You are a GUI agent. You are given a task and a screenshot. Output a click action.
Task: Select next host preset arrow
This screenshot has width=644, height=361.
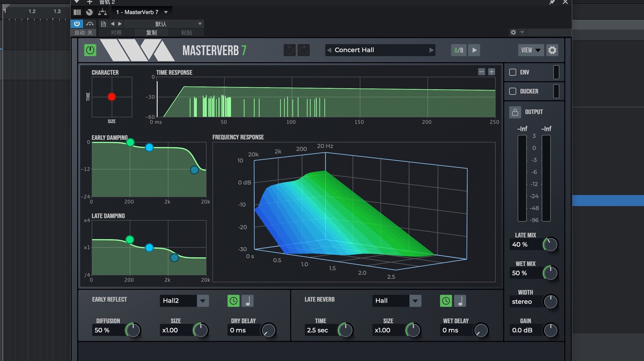(120, 24)
